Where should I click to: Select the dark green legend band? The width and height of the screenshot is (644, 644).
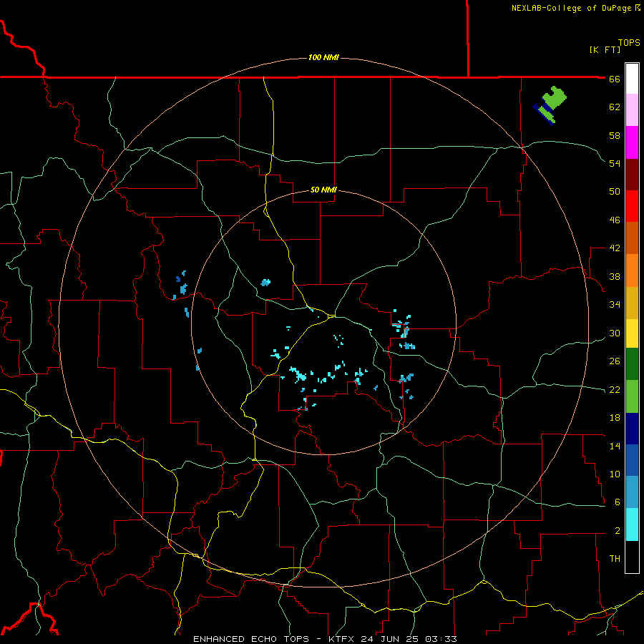pos(632,364)
